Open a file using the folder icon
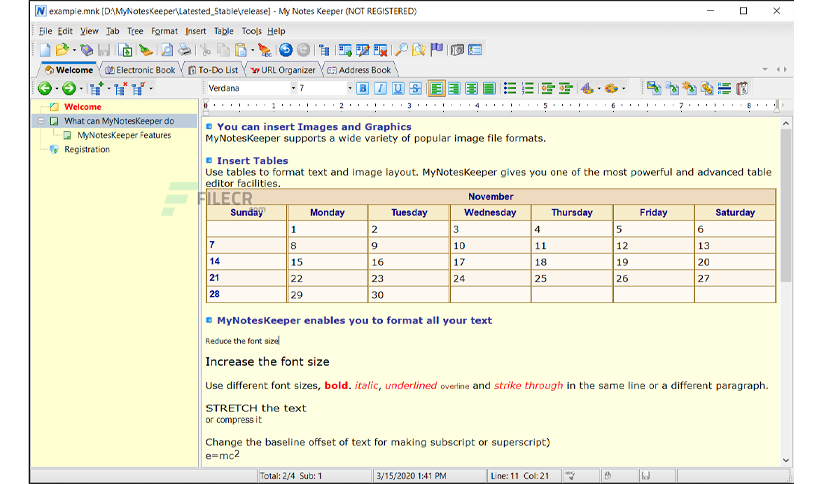Image resolution: width=836 pixels, height=484 pixels. coord(62,50)
